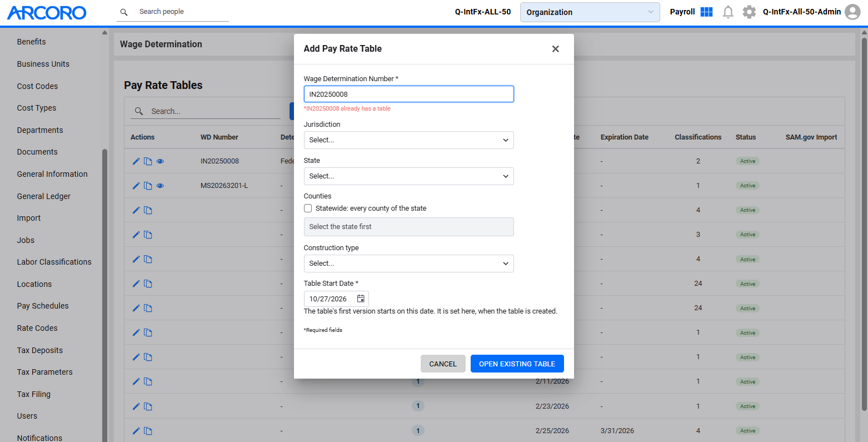
Task: Click copy icon for the 2/25/2026 row
Action: 148,431
